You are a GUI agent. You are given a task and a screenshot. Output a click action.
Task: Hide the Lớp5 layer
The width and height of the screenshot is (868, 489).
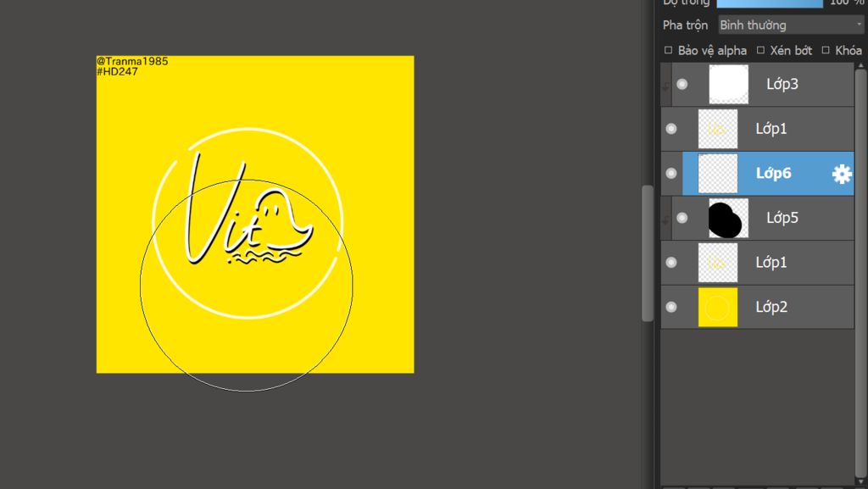pyautogui.click(x=682, y=218)
